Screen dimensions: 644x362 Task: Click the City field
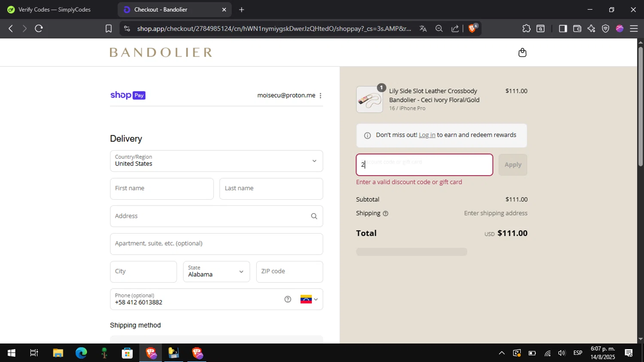[143, 272]
